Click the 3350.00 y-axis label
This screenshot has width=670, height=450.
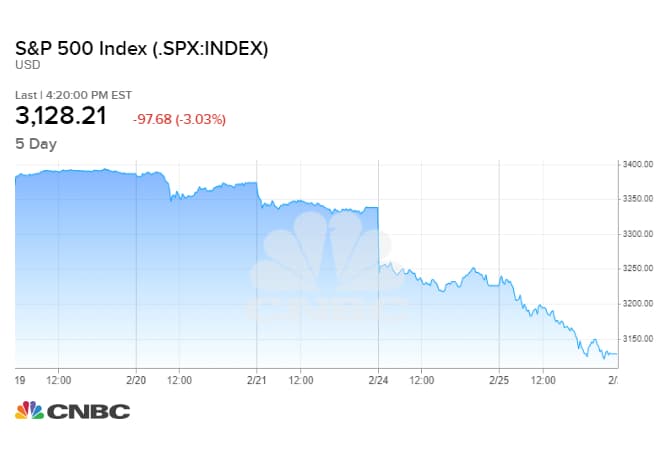(637, 199)
